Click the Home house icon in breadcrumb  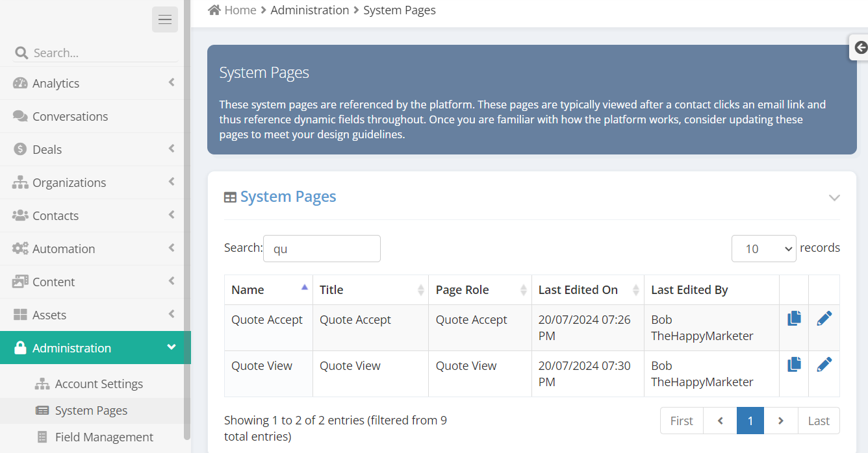coord(214,10)
